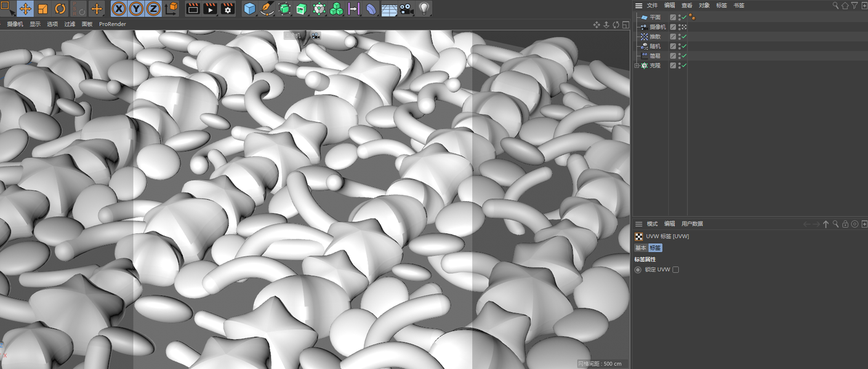Open Object Manager 编辑 menu
This screenshot has width=868, height=369.
[x=669, y=6]
